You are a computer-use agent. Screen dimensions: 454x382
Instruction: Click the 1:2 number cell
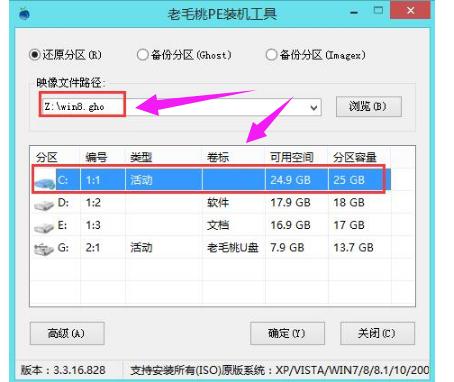[x=93, y=202]
